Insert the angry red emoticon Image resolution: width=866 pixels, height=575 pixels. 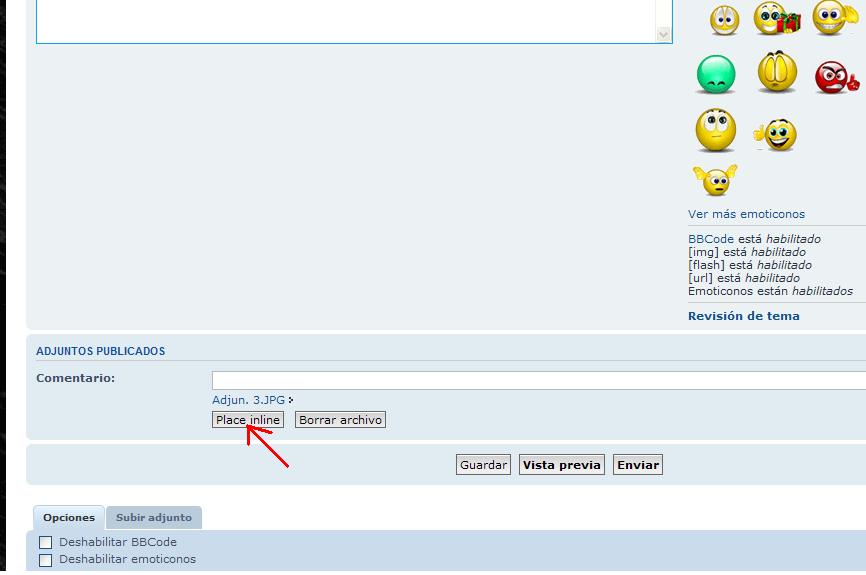(835, 76)
